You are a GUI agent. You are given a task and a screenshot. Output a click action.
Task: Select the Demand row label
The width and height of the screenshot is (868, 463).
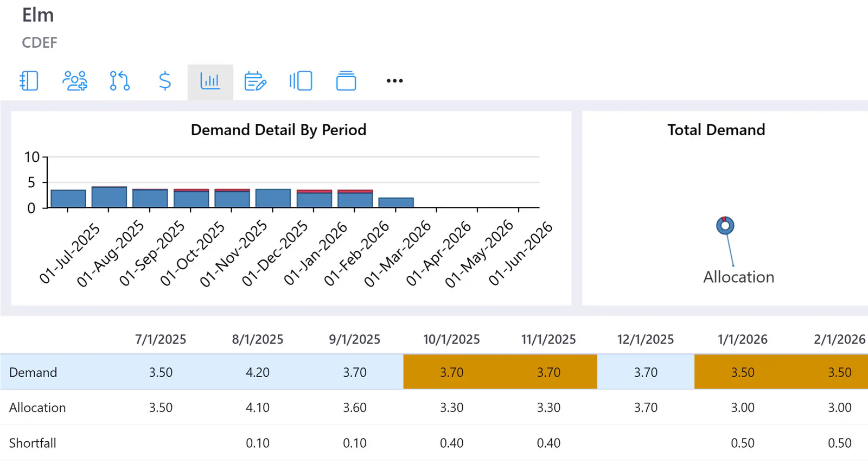coord(33,372)
